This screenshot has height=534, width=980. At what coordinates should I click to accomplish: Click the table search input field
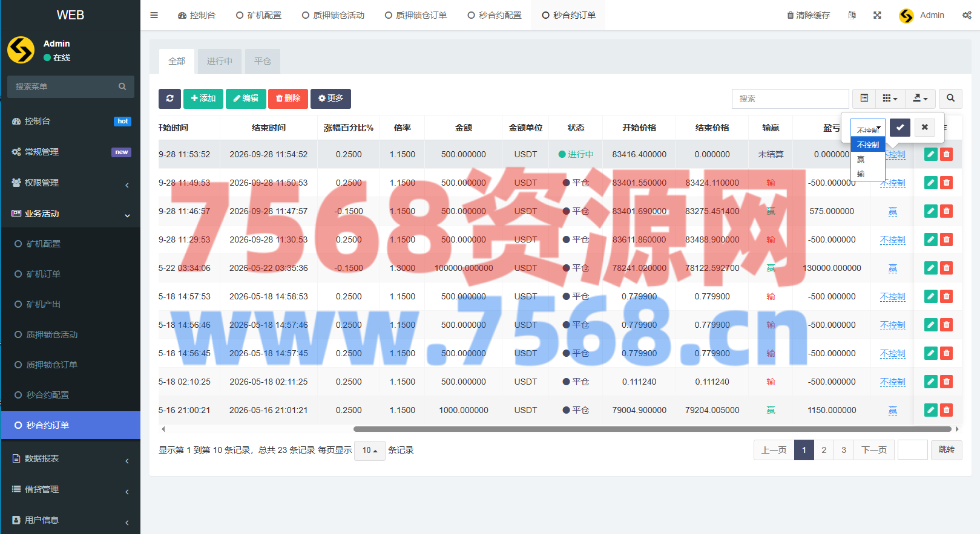[x=791, y=99]
